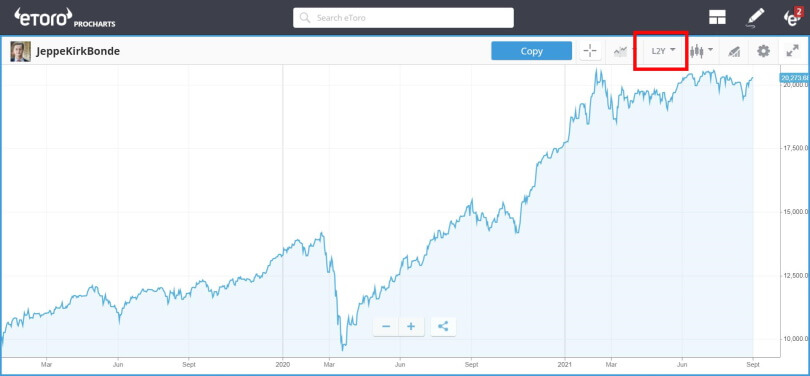This screenshot has width=810, height=376.
Task: Expand chart to fullscreen
Action: tap(792, 51)
